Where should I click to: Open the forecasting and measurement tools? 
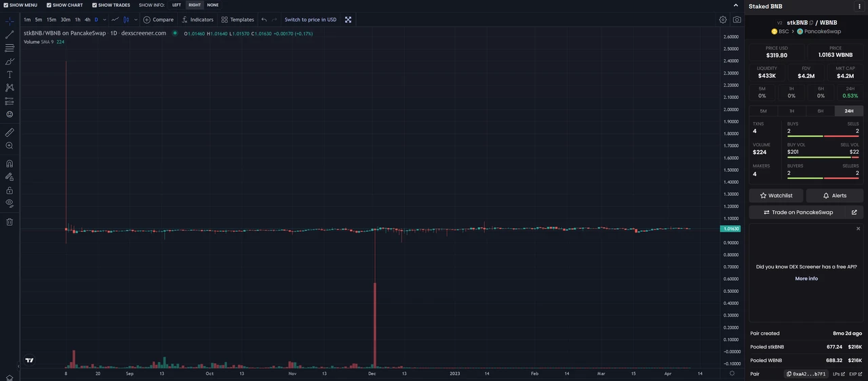(9, 101)
